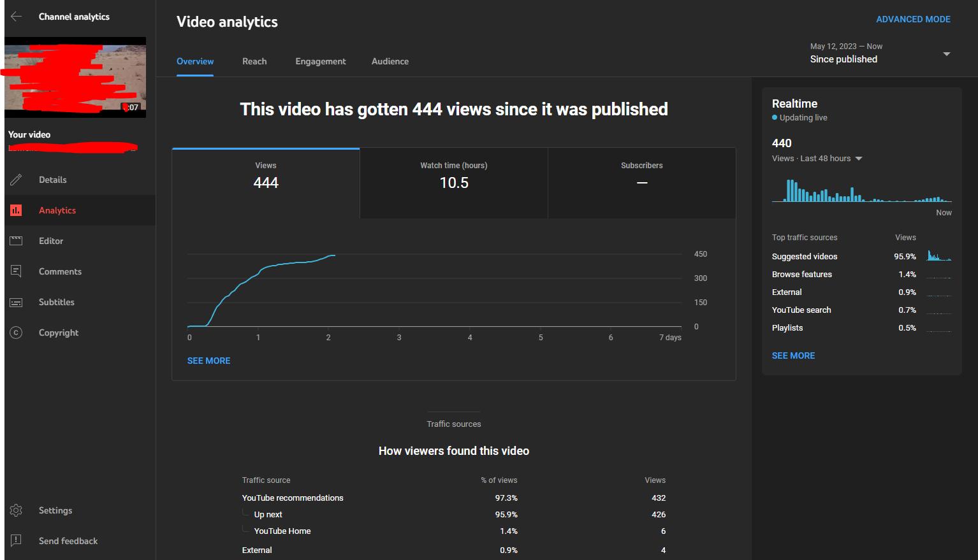This screenshot has width=978, height=560.
Task: Click the 97.3% of views value
Action: point(506,498)
